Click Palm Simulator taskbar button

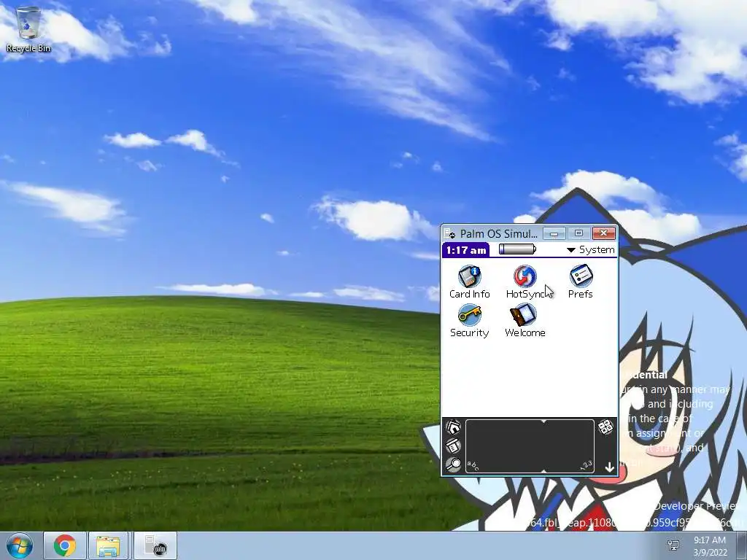click(155, 545)
